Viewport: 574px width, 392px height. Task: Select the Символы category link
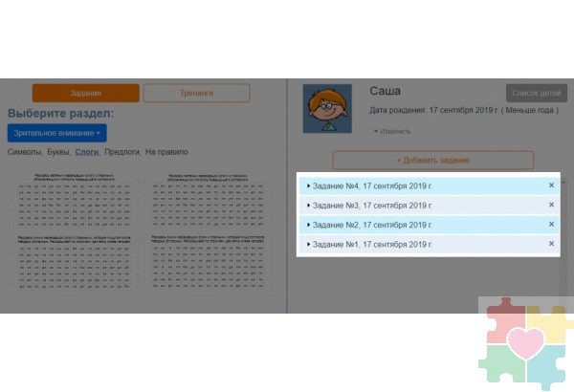tap(23, 152)
